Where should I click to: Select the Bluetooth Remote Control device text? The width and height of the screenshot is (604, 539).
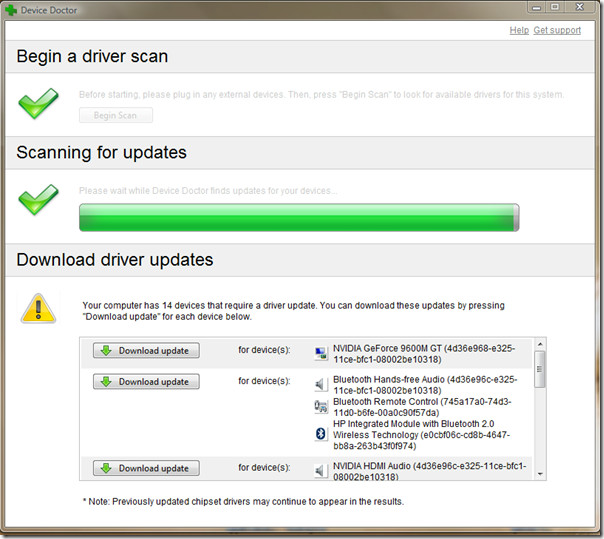[x=422, y=407]
